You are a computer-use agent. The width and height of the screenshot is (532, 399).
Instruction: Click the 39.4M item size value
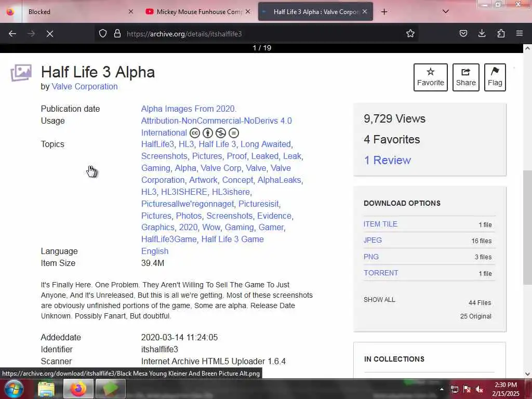coord(153,263)
